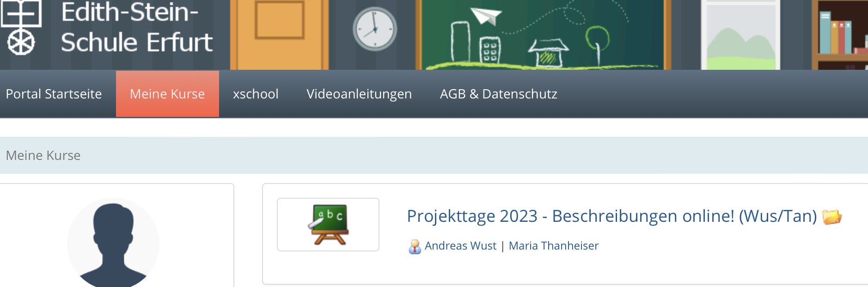Click the open folder icon after course title
Image resolution: width=868 pixels, height=287 pixels.
[832, 216]
